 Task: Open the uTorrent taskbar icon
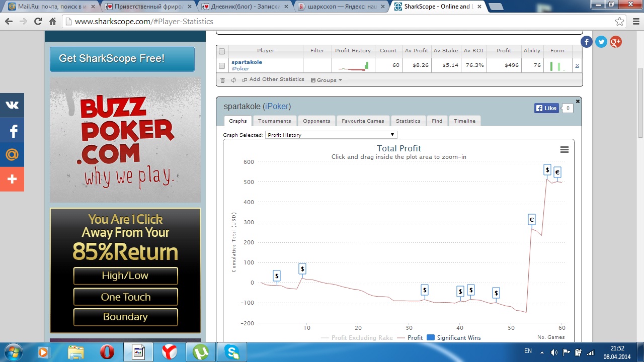(201, 352)
